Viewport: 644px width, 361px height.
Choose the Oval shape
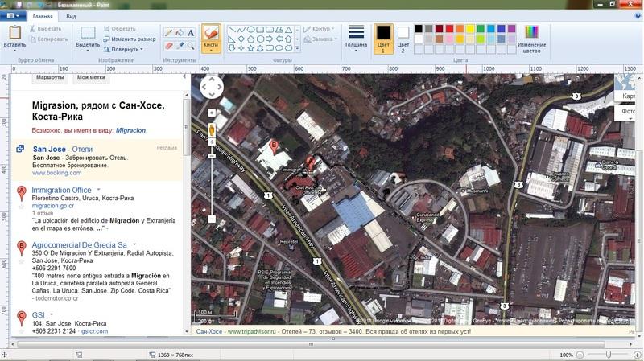[x=250, y=30]
